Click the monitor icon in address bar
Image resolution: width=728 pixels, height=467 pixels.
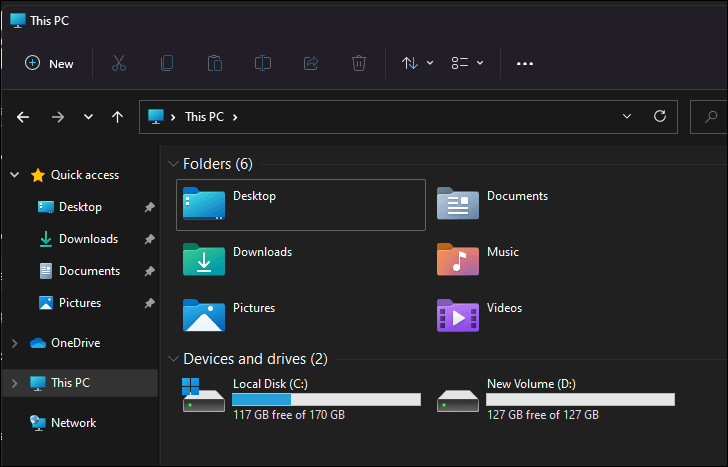[x=156, y=117]
